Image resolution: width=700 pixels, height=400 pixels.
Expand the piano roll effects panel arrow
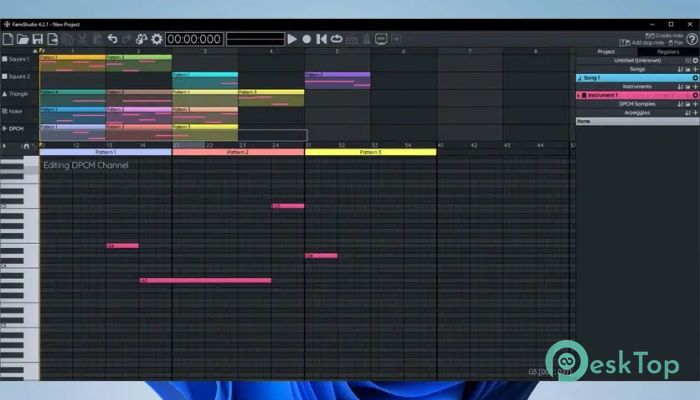tap(4, 146)
